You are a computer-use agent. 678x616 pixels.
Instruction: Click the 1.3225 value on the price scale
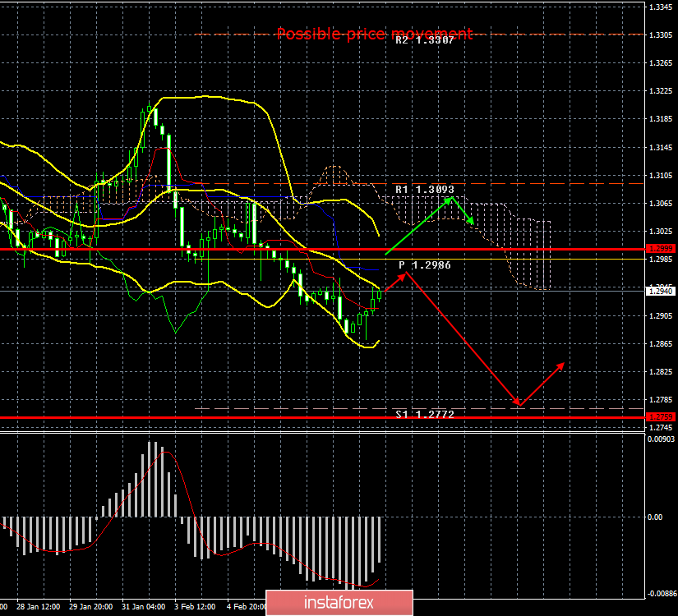[x=661, y=91]
